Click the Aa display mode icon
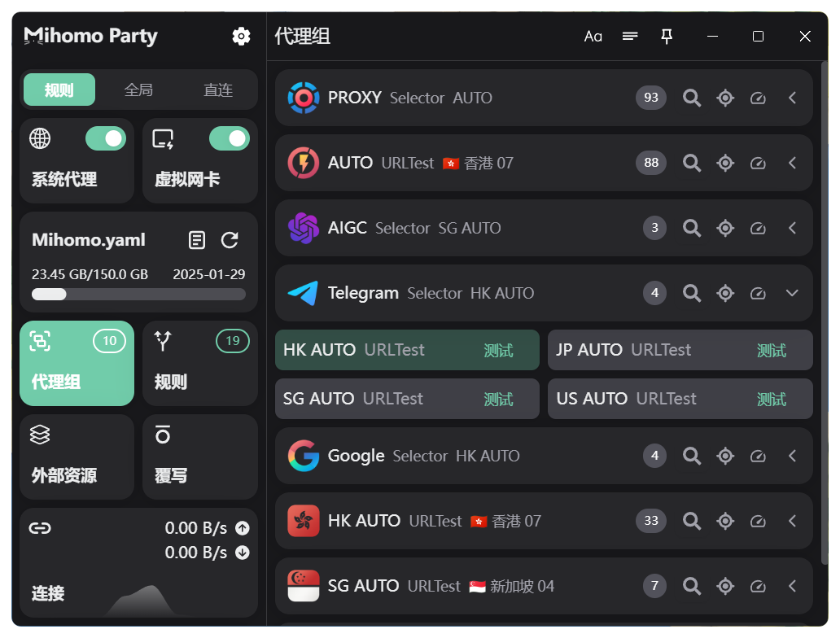The width and height of the screenshot is (840, 638). click(x=593, y=36)
